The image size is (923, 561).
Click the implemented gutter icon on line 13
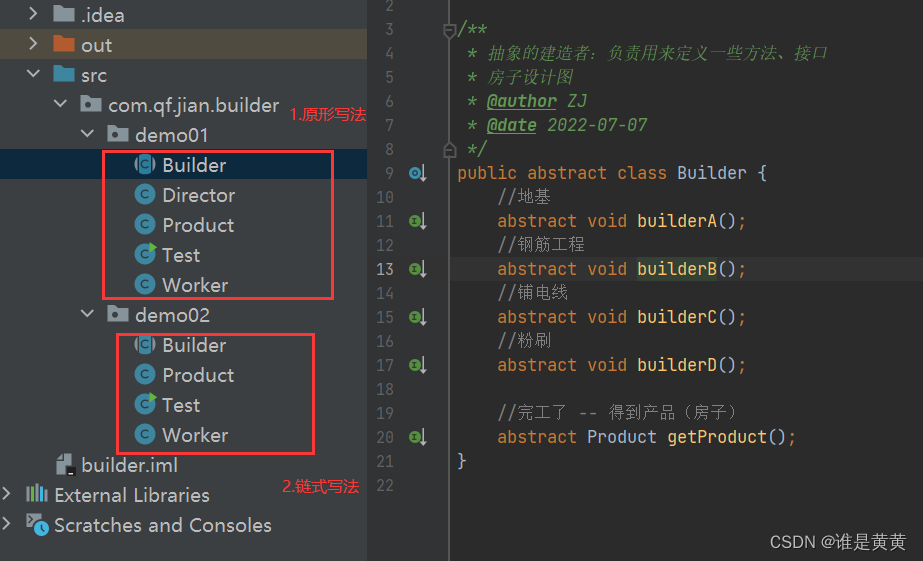(417, 269)
